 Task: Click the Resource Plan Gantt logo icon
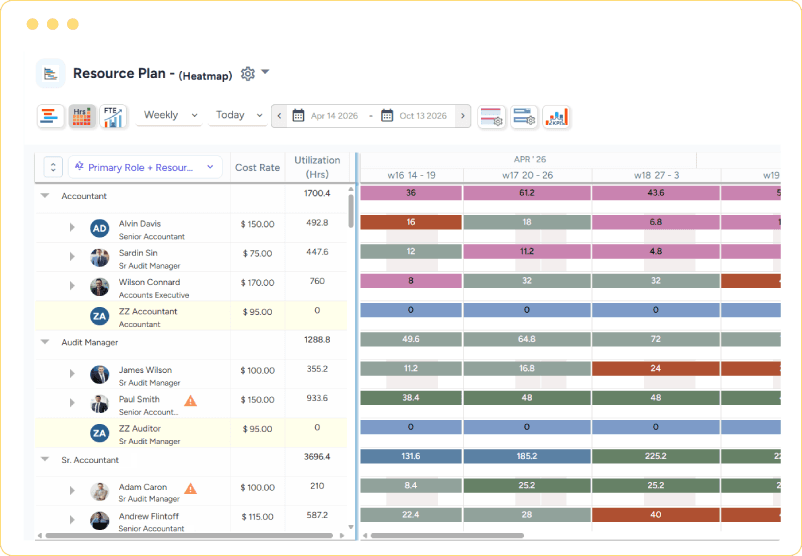pyautogui.click(x=51, y=74)
